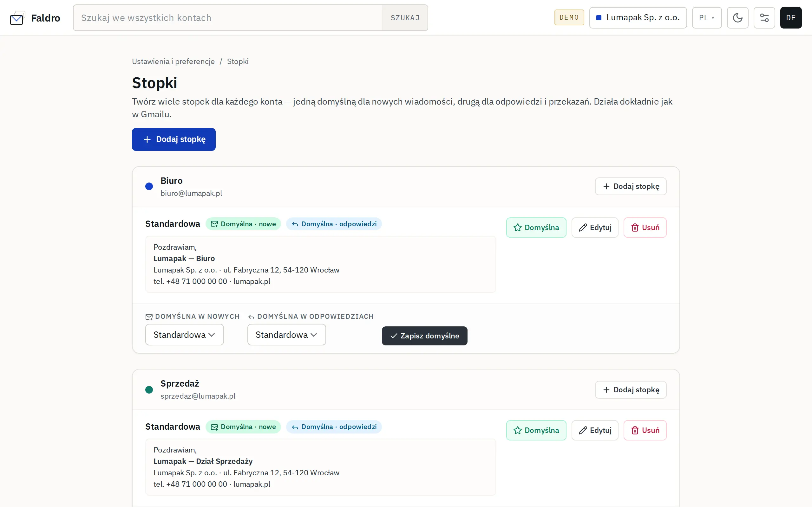The height and width of the screenshot is (507, 812).
Task: Open the PL language dropdown
Action: [x=707, y=18]
